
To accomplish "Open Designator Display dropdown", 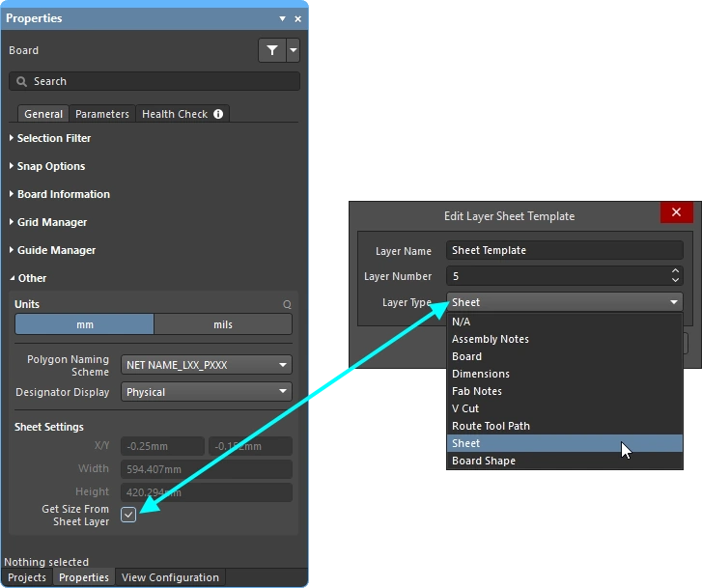I will (x=207, y=392).
